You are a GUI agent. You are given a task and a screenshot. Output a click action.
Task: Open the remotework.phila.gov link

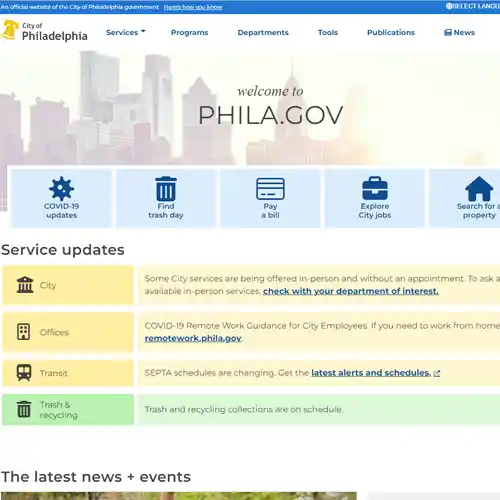click(193, 338)
